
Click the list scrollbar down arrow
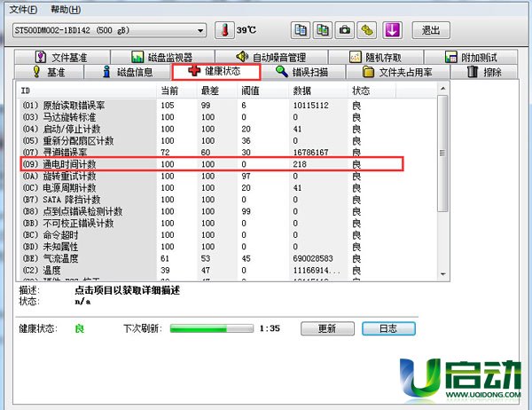pos(442,274)
